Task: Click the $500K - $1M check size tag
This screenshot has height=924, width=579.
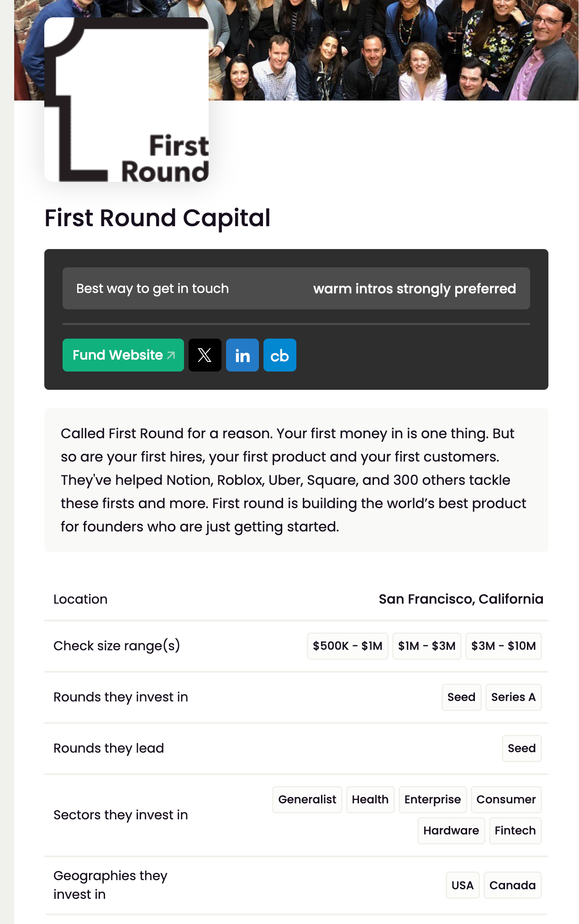Action: (347, 646)
